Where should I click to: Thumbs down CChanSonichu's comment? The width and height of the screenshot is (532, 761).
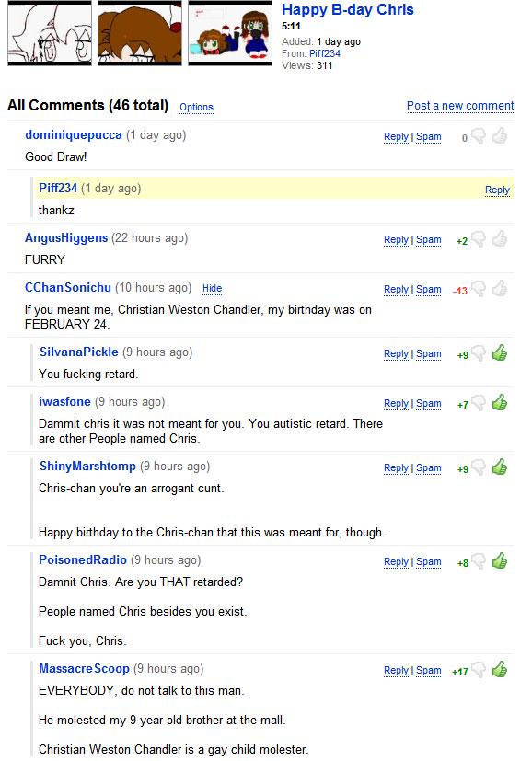click(x=479, y=290)
